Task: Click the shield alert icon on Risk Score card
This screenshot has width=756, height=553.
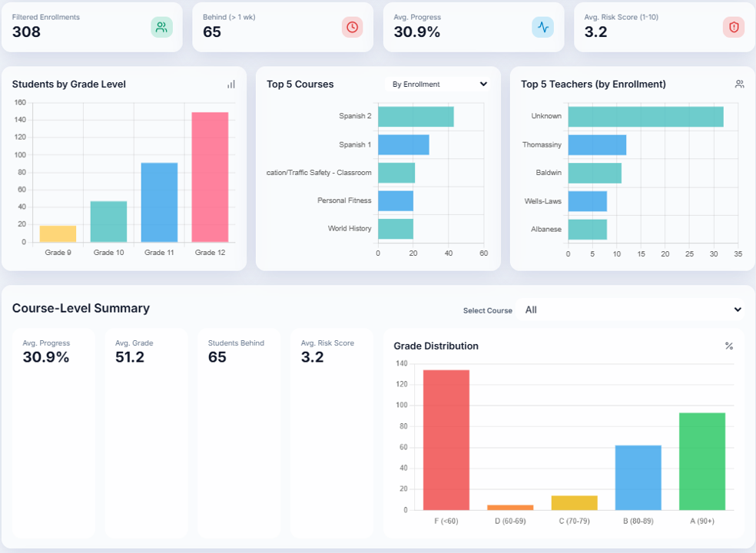Action: 733,27
